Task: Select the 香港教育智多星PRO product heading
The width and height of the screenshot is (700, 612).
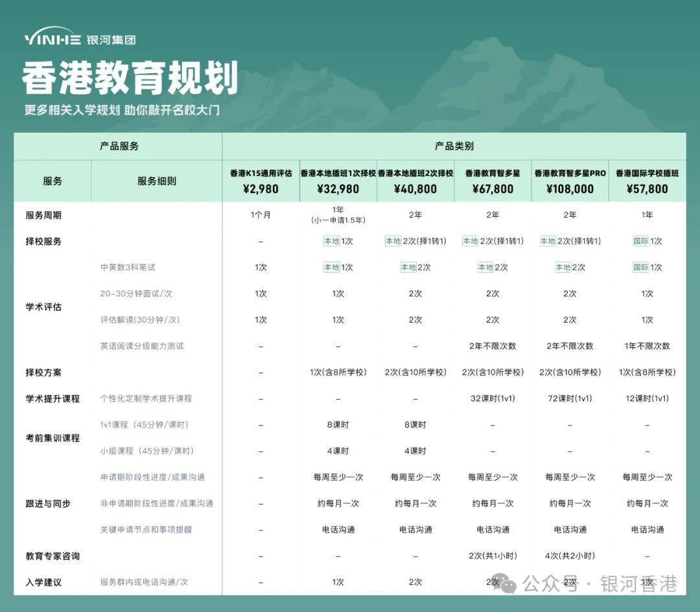Action: [570, 173]
